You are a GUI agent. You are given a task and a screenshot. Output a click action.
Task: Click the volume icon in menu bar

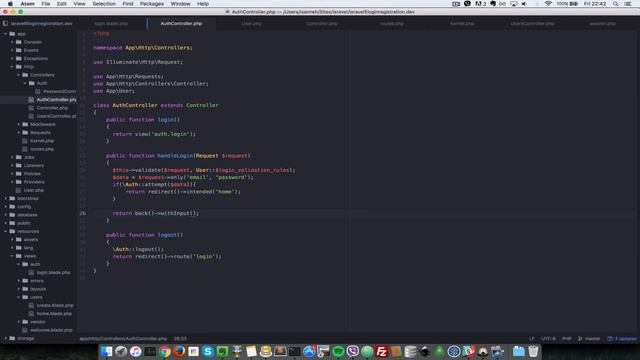pyautogui.click(x=524, y=4)
